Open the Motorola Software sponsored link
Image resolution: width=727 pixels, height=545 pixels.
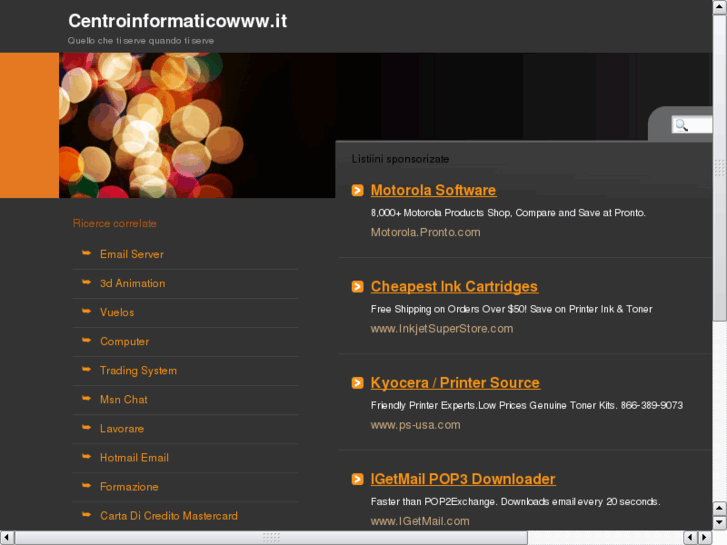coord(433,190)
